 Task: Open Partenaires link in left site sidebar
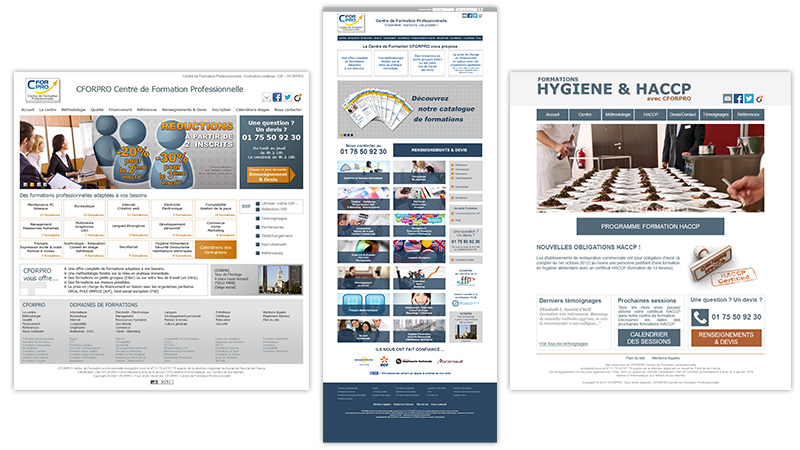click(272, 227)
